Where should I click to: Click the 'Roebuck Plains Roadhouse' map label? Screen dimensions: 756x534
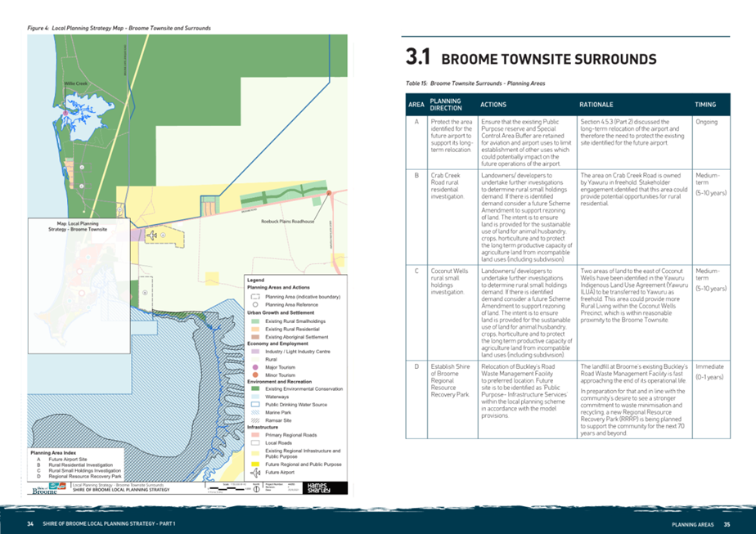[x=287, y=222]
